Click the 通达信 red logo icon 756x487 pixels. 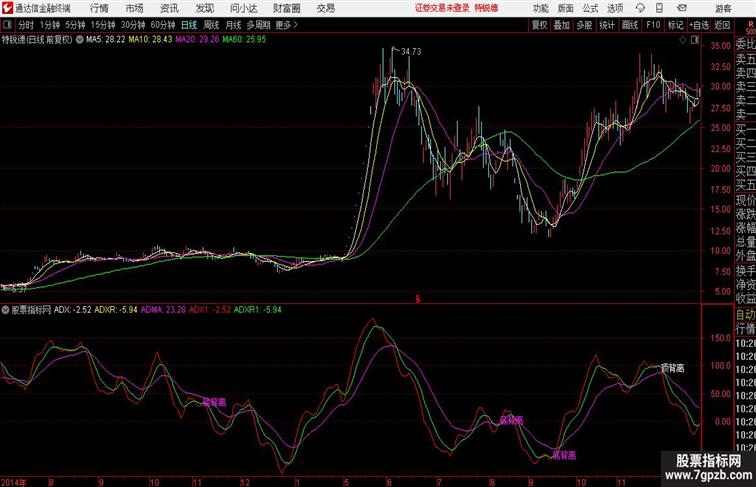coord(7,8)
